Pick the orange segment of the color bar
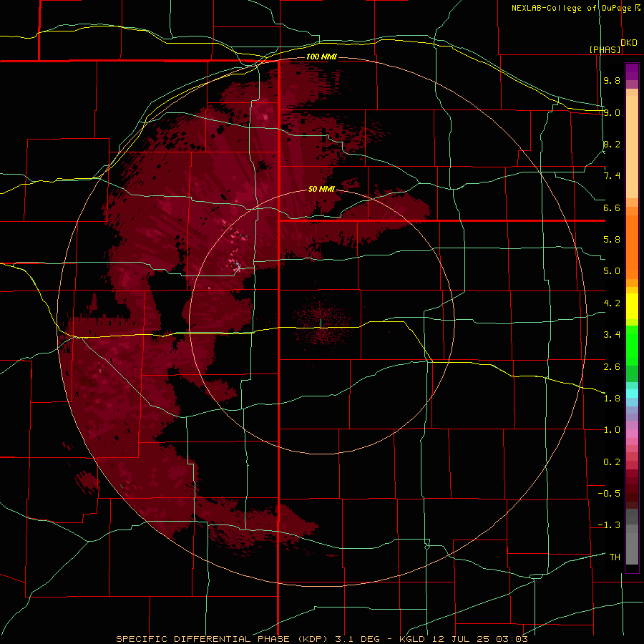 pos(632,246)
